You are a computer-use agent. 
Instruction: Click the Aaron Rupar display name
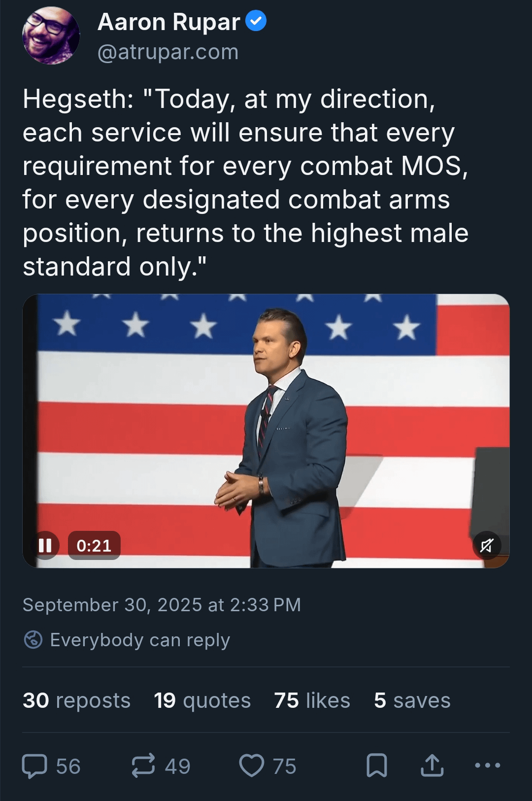tap(169, 22)
